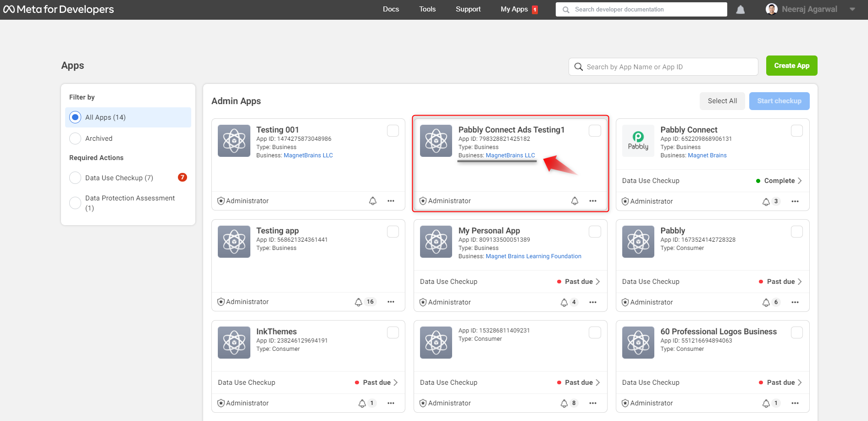
Task: Click bell with 4 alerts on My Personal App
Action: coord(564,302)
